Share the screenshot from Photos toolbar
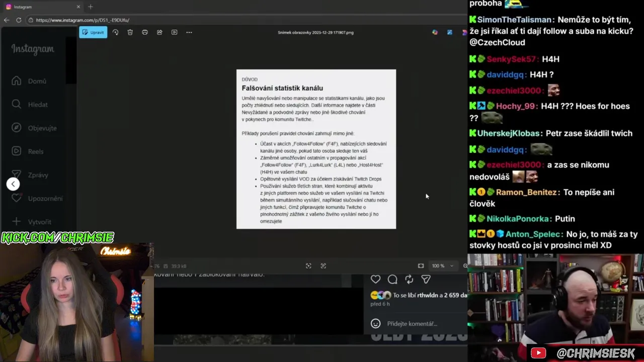 coord(159,32)
